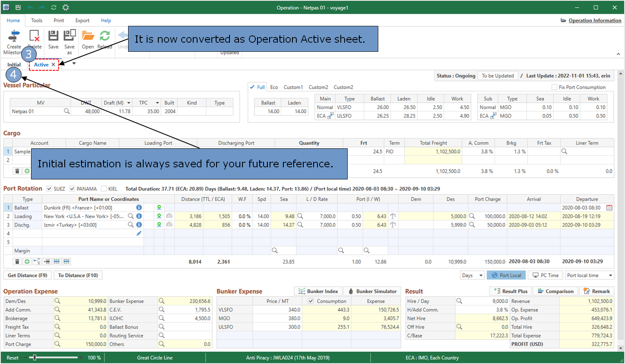Screen dimensions: 625x364
Task: Click the Result Plus button
Action: (x=511, y=291)
